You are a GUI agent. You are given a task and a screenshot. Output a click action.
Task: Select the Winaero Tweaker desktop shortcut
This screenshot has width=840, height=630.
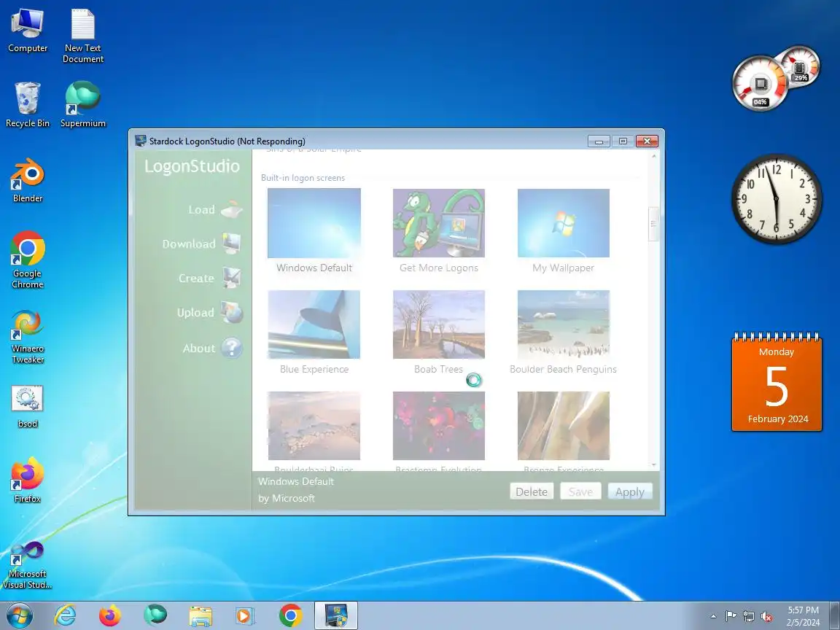click(27, 337)
